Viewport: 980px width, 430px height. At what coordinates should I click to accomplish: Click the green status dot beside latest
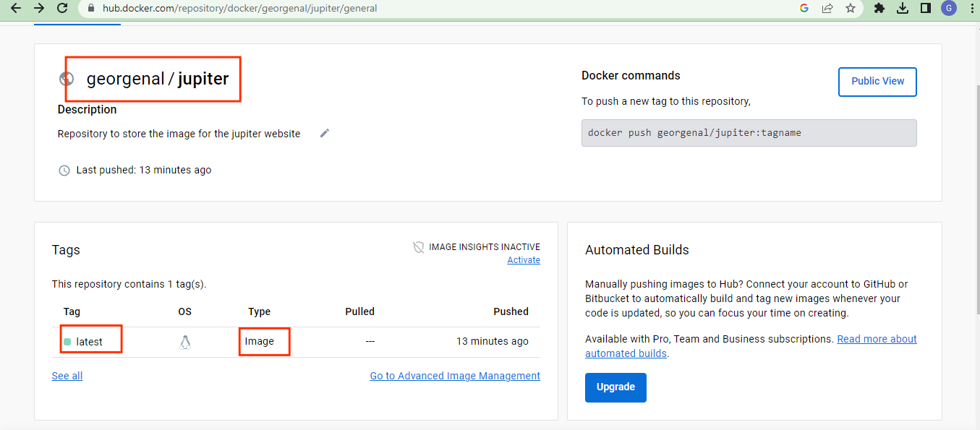click(67, 342)
